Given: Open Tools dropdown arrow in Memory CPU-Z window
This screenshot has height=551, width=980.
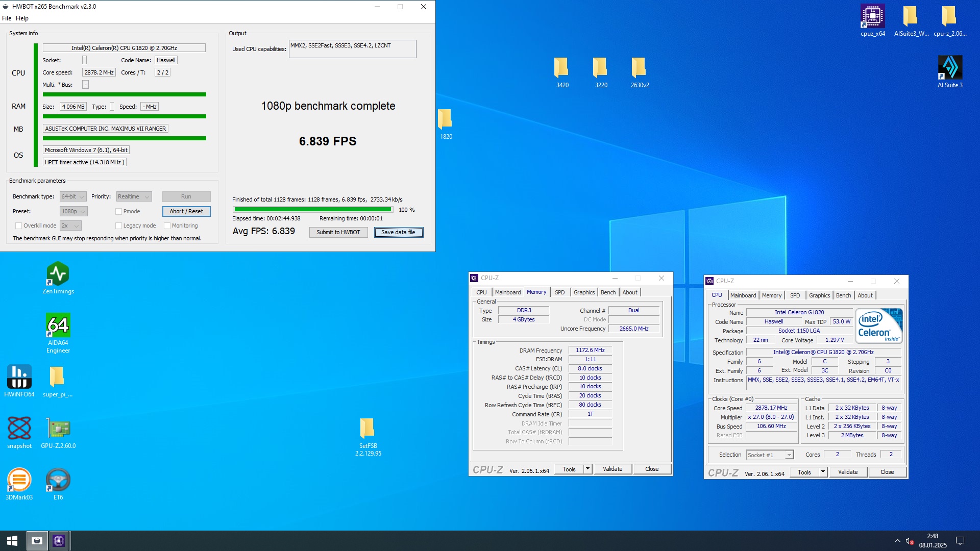Looking at the screenshot, I should (587, 469).
